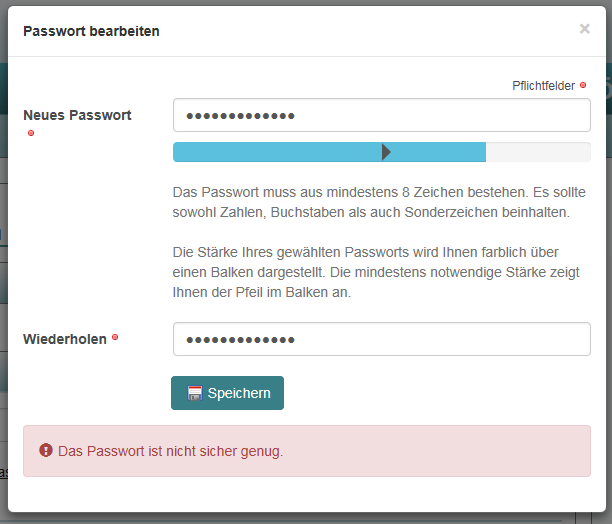Click the required marker under Neues Passwort
The width and height of the screenshot is (612, 524).
[30, 133]
